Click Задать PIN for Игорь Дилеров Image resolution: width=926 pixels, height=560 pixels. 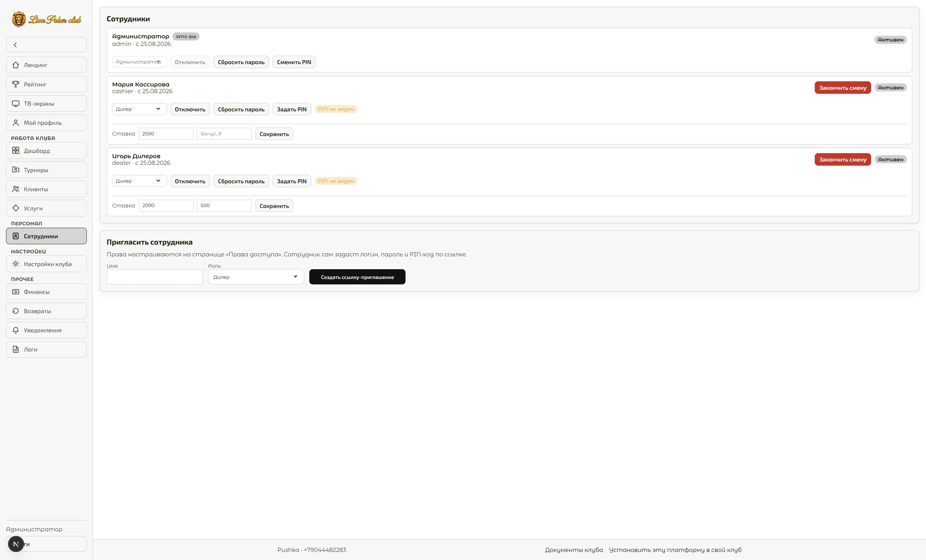coord(292,181)
